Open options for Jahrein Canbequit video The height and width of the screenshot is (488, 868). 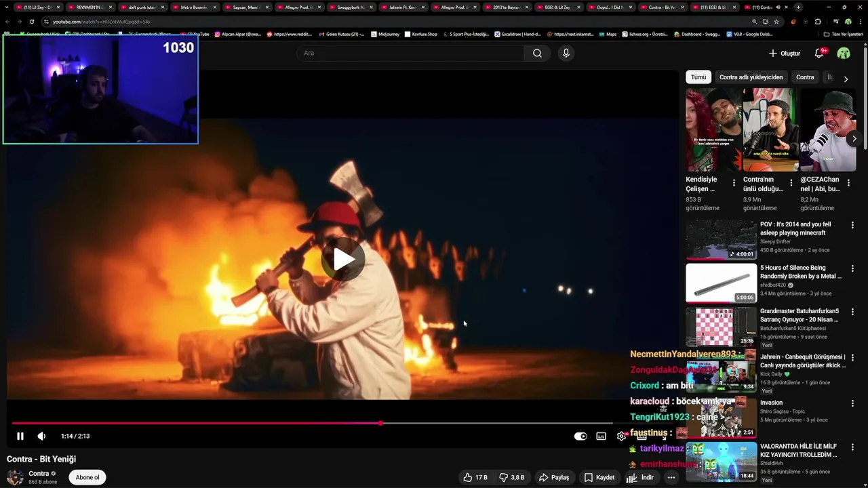(x=852, y=358)
